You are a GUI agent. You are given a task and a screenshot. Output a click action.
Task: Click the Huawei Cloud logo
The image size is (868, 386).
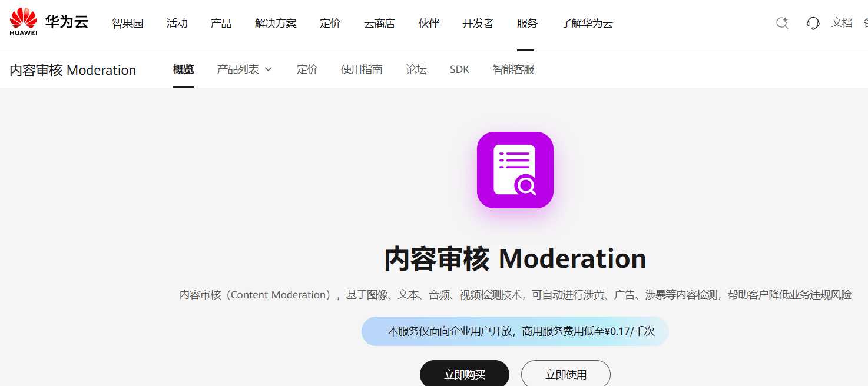[49, 22]
